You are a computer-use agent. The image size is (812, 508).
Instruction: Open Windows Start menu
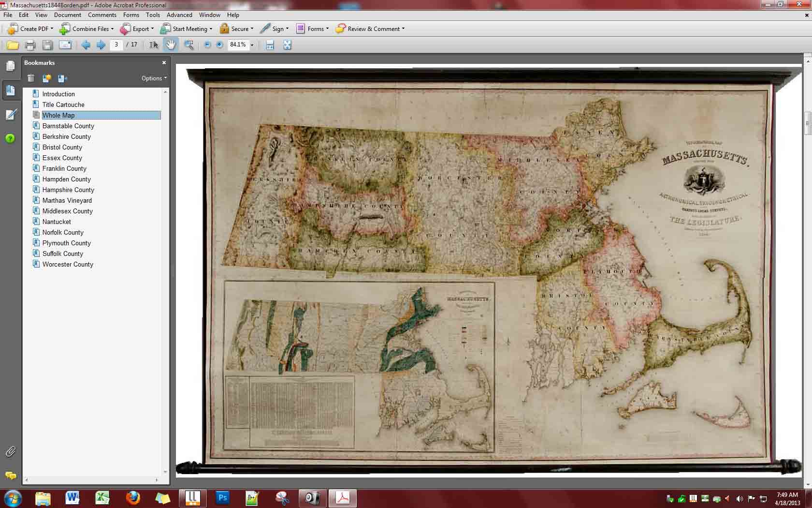[13, 498]
